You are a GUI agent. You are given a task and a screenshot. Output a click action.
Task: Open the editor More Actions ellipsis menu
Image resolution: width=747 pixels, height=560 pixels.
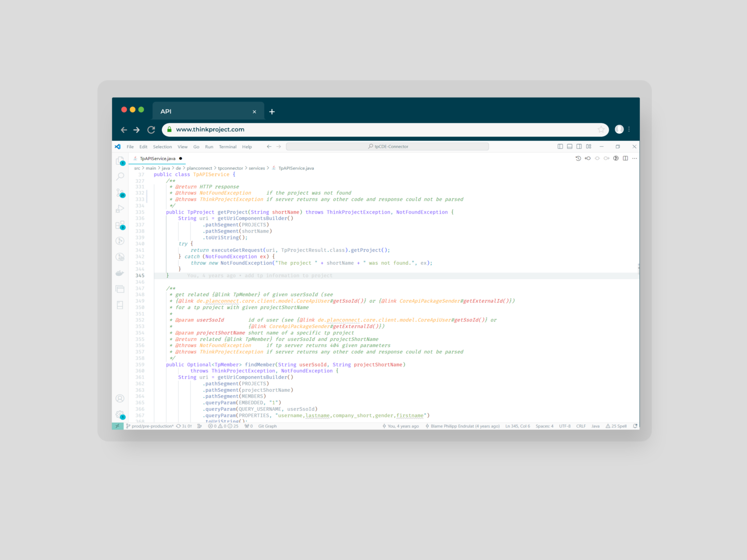(x=634, y=158)
